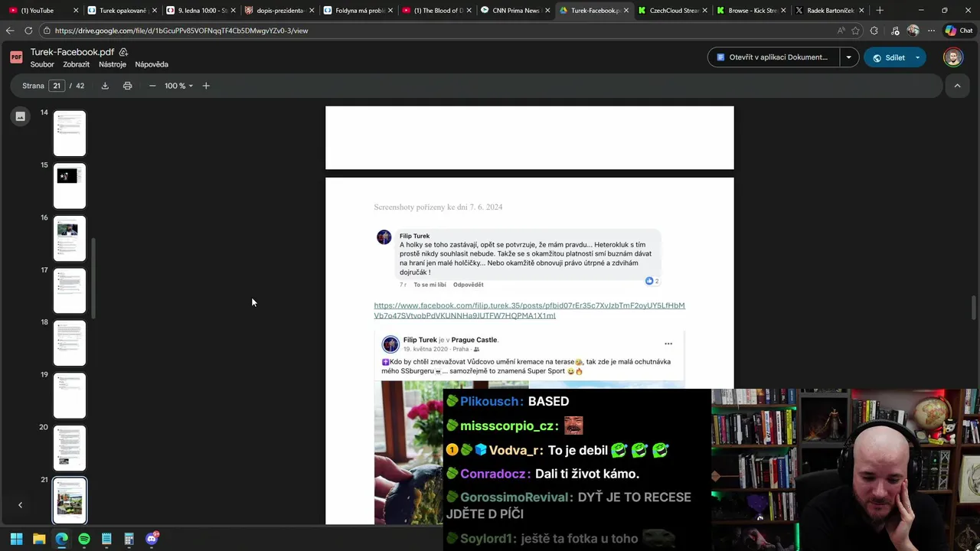
Task: Open File Explorer from the taskbar
Action: (39, 539)
